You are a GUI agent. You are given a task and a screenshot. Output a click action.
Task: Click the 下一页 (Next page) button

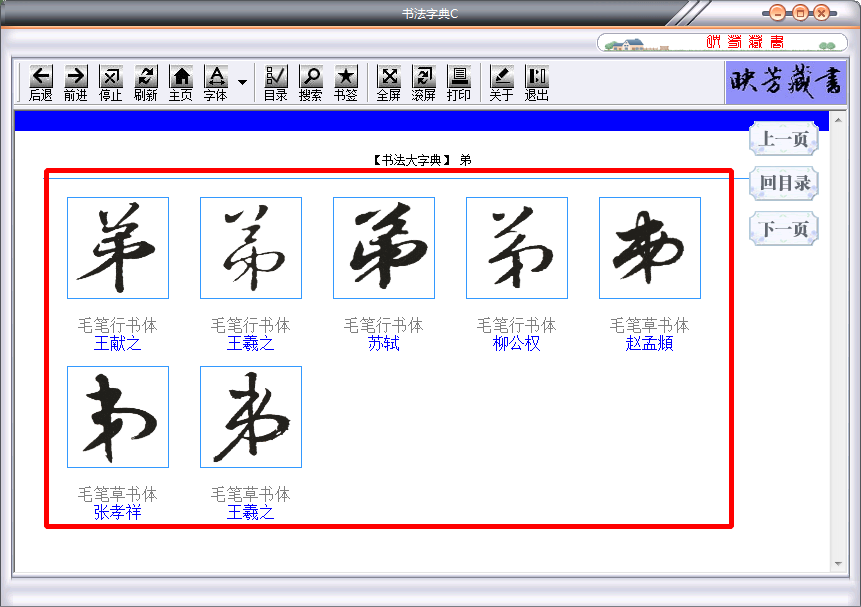[x=783, y=228]
